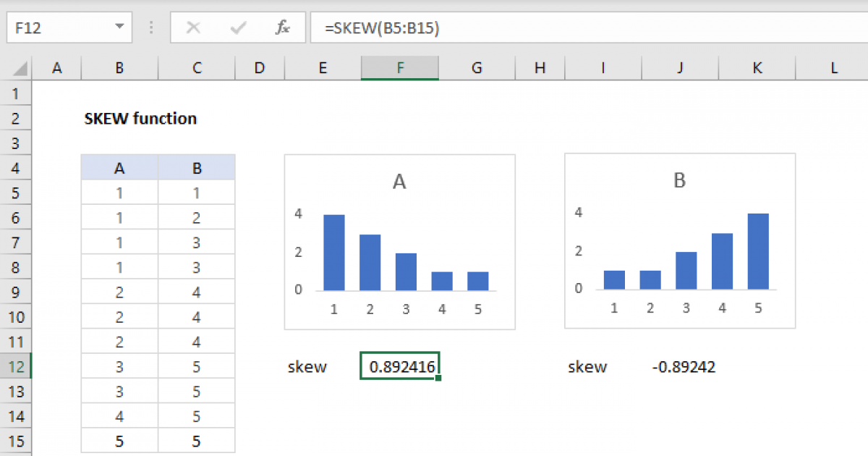The width and height of the screenshot is (868, 456).
Task: Click the cell showing -0.89242
Action: [683, 367]
